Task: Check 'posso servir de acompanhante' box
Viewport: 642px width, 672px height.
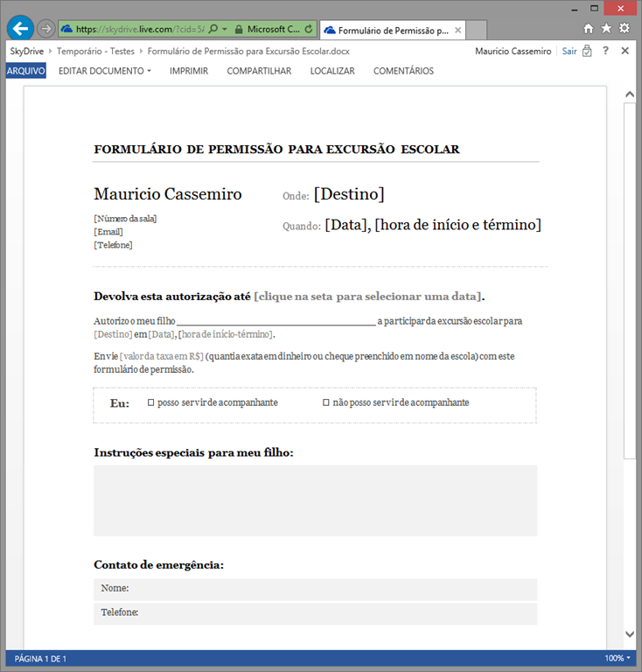Action: tap(151, 402)
